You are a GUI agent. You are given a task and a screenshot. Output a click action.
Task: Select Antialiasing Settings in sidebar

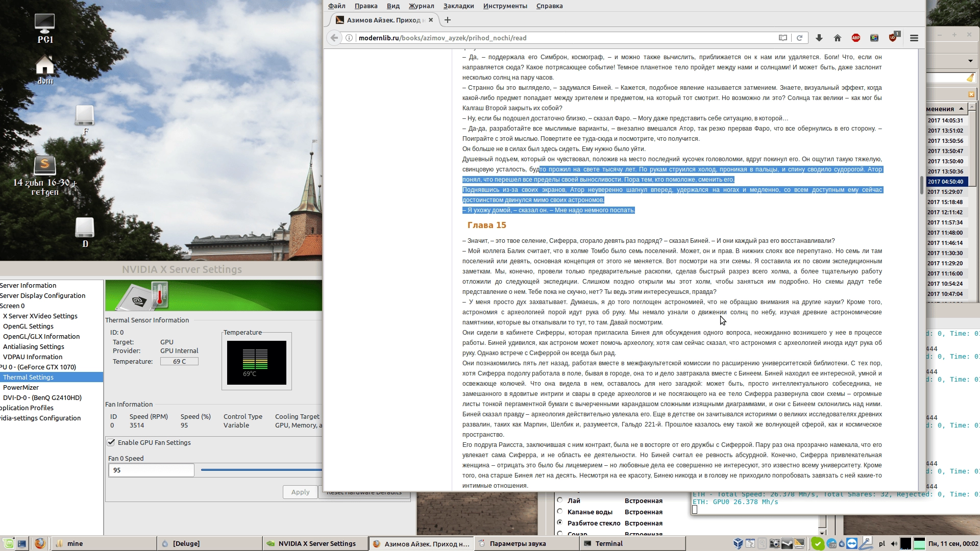tap(33, 346)
